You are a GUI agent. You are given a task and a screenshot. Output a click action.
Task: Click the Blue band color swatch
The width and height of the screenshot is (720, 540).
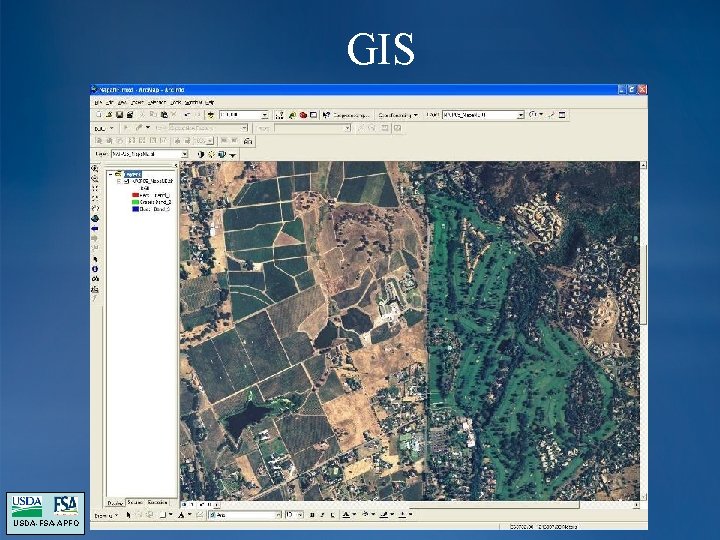(x=135, y=209)
